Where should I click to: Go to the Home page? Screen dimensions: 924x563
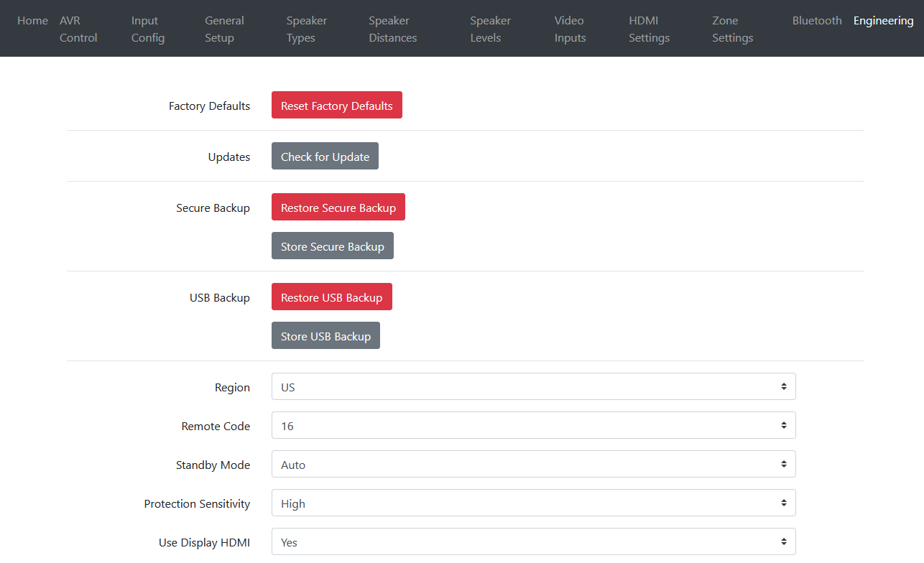click(32, 21)
